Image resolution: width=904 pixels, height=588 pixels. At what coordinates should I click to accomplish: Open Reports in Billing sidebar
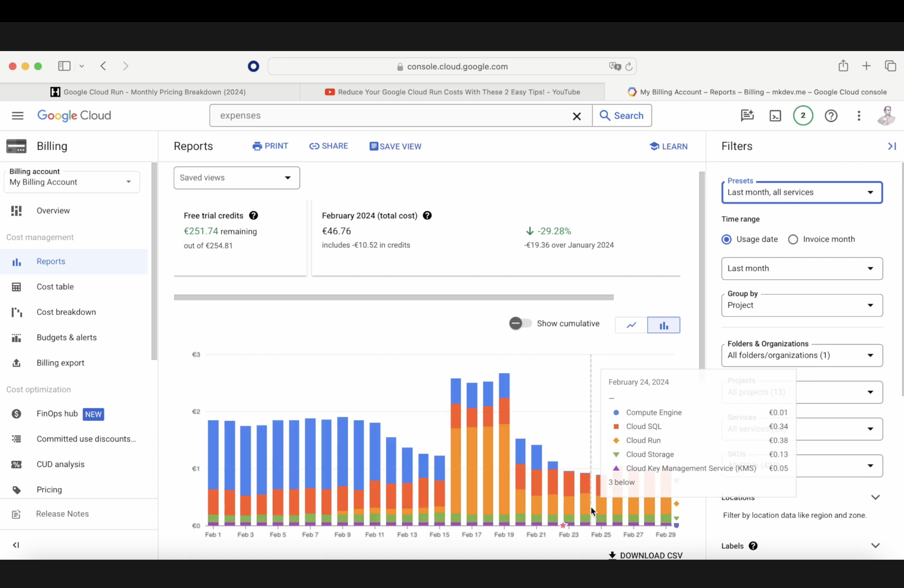tap(74, 261)
